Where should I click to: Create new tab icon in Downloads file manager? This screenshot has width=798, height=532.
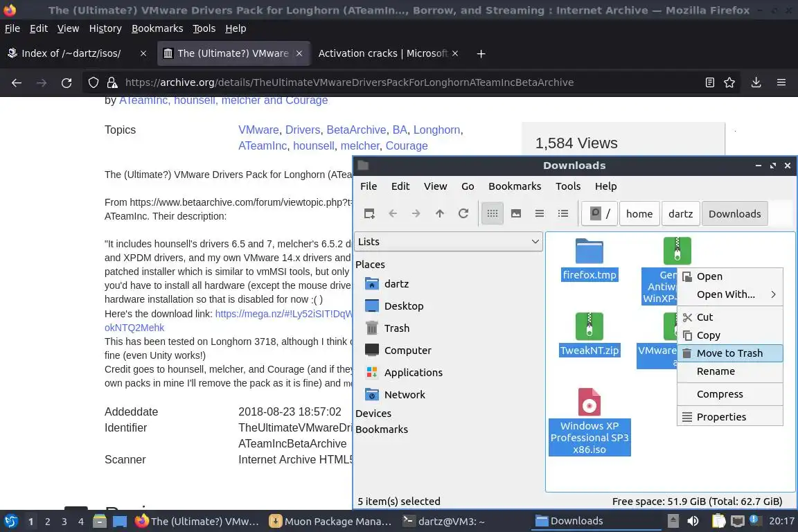369,214
